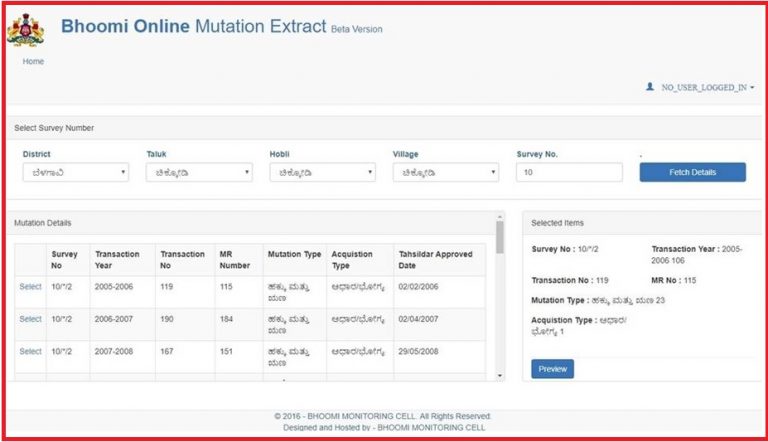
Task: Select the 2006-2007 transaction row
Action: tap(30, 319)
